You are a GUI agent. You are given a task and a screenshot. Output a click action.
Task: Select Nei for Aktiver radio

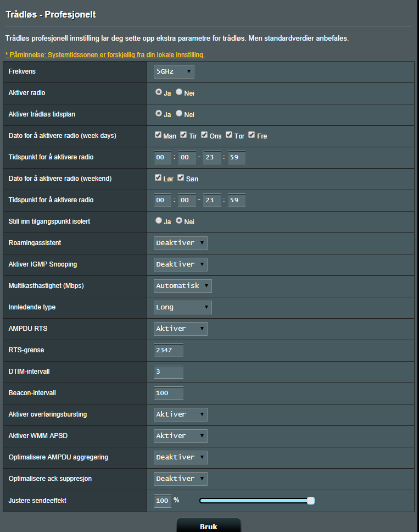(x=179, y=92)
